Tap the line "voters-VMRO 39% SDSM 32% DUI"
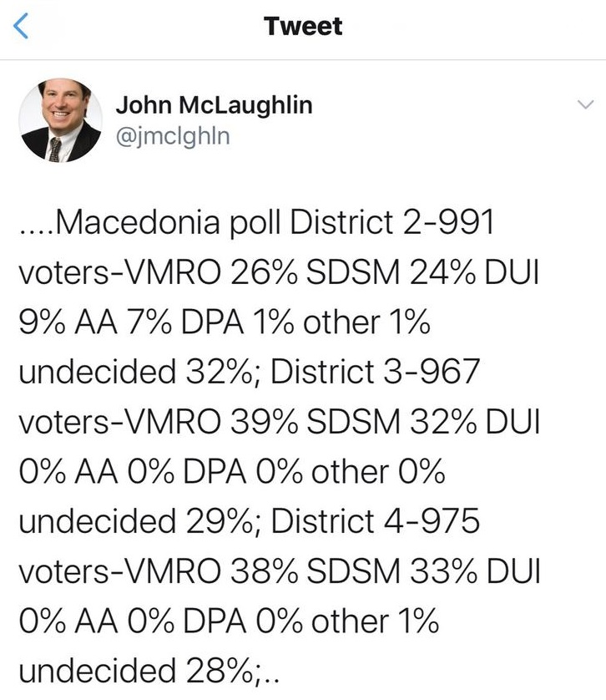 [x=280, y=422]
